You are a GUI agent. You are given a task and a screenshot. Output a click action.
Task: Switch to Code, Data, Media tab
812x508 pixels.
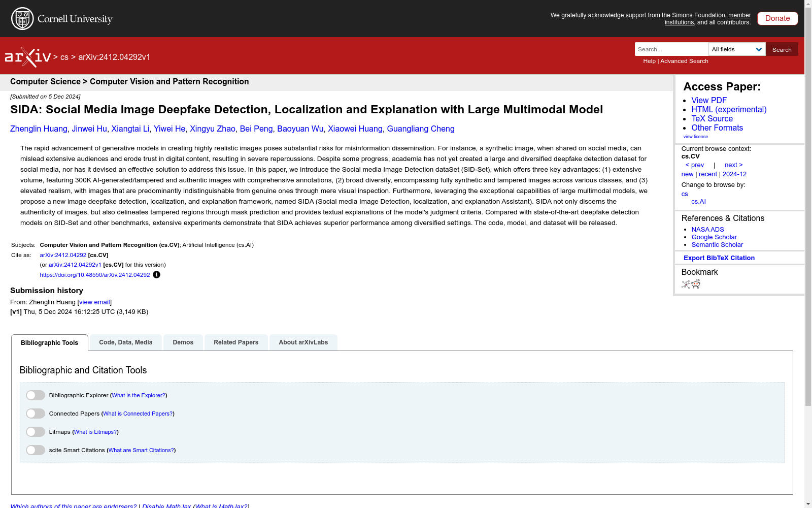[126, 342]
